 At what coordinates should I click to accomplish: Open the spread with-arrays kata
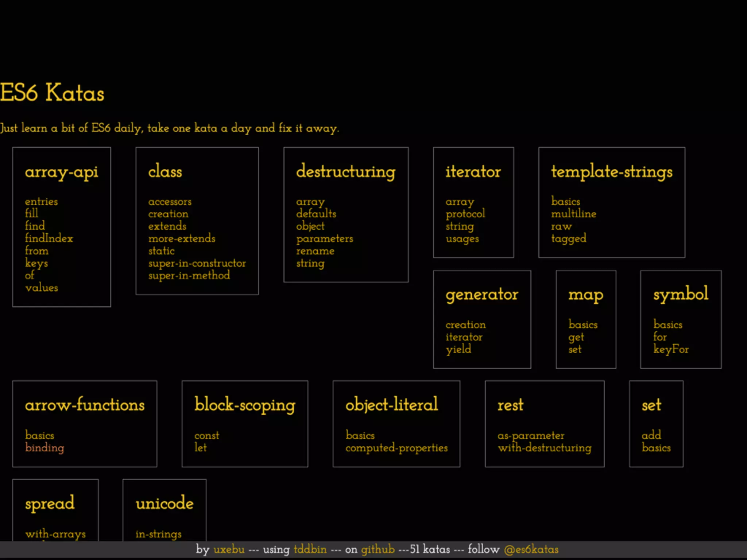coord(55,534)
